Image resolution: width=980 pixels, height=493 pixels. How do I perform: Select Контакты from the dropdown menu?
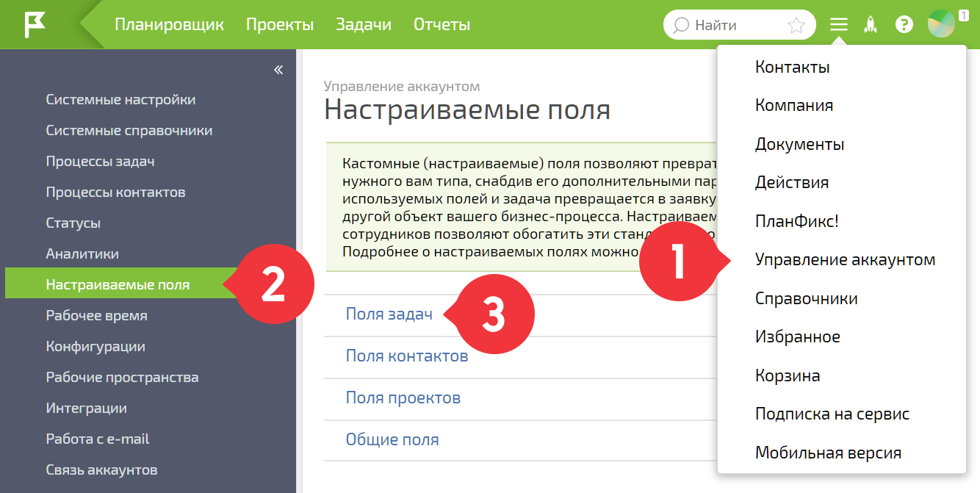coord(793,67)
